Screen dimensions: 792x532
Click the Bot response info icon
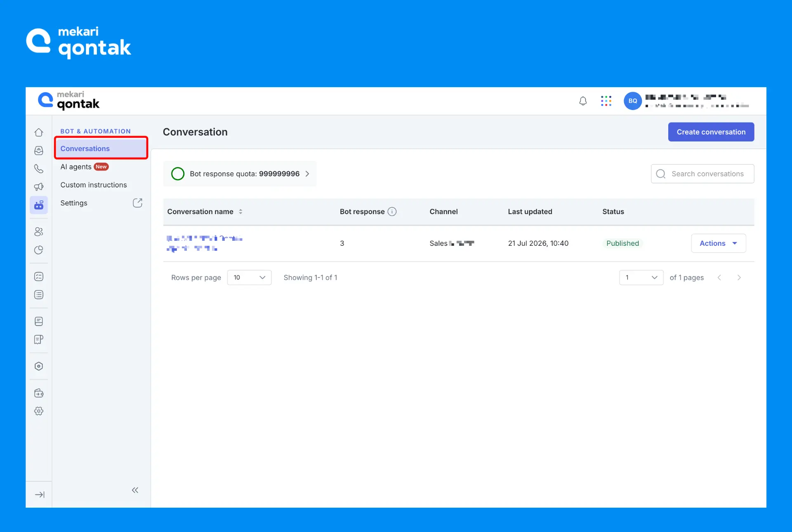point(392,212)
